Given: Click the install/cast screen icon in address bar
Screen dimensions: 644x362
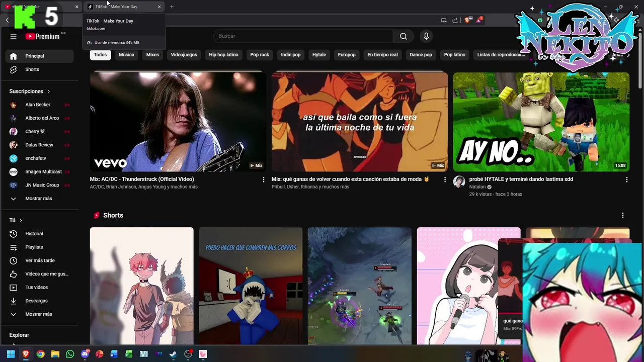Looking at the screenshot, I should tap(444, 20).
